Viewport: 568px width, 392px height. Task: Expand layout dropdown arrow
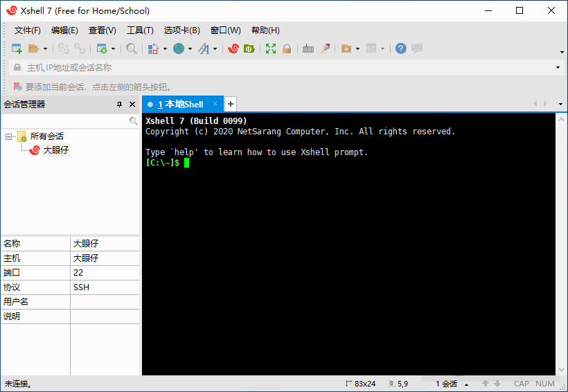click(x=382, y=48)
